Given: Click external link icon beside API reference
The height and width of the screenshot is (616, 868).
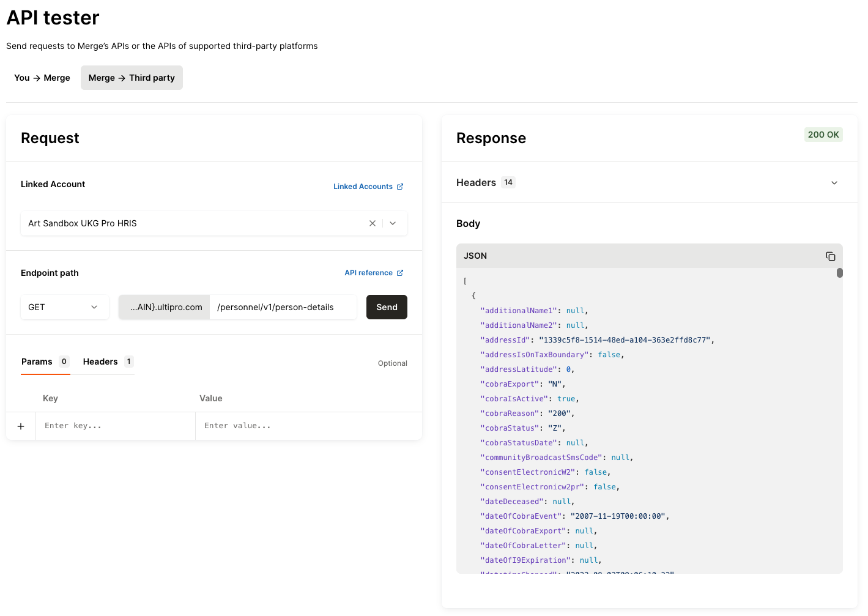Looking at the screenshot, I should pyautogui.click(x=400, y=273).
